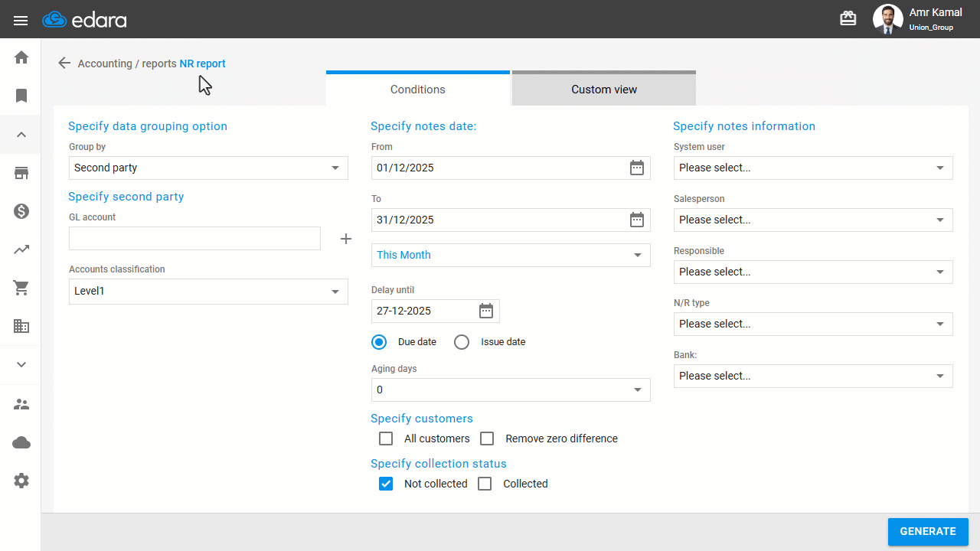
Task: Select the Due date radio button
Action: [379, 342]
